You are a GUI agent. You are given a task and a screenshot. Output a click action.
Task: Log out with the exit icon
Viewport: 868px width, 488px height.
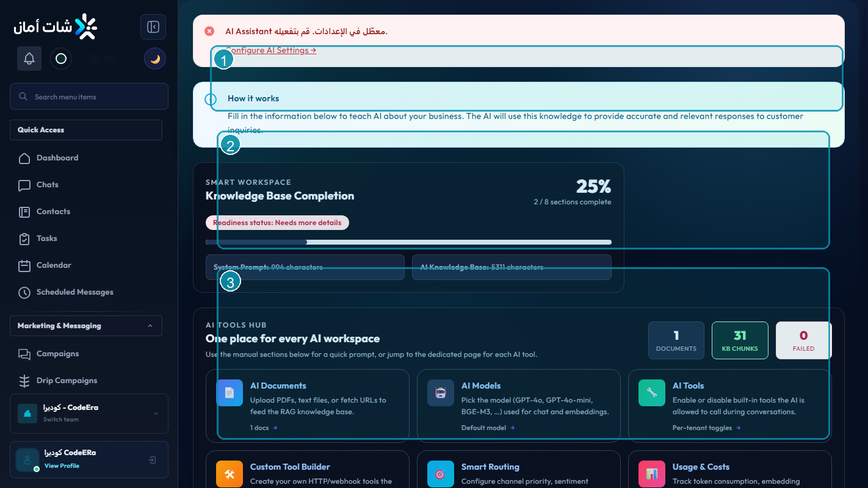pyautogui.click(x=153, y=460)
